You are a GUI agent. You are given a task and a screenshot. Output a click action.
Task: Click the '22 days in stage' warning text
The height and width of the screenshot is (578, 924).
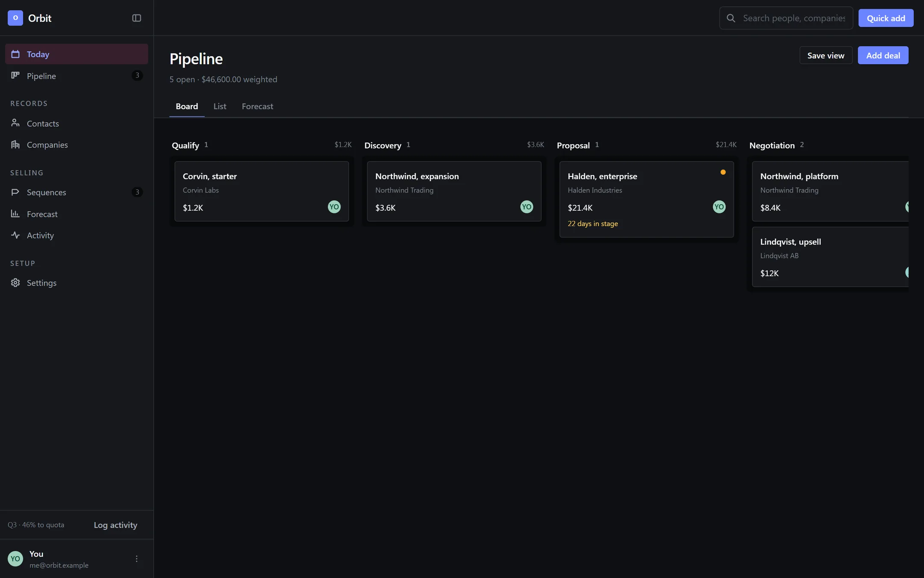click(592, 223)
